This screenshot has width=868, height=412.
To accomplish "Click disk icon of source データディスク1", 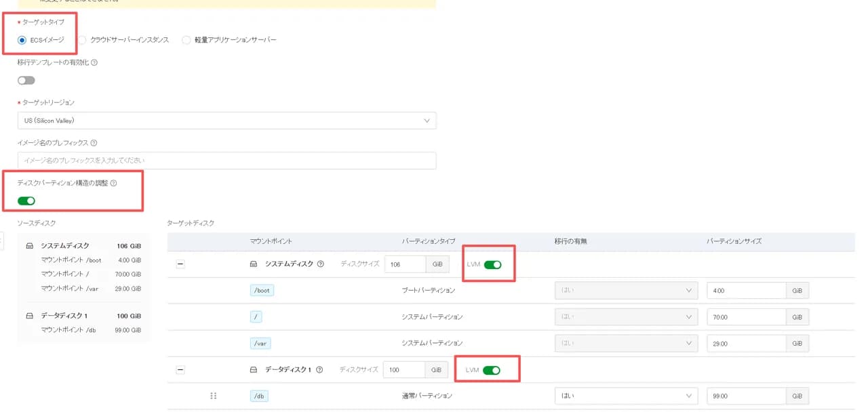I will (x=30, y=316).
